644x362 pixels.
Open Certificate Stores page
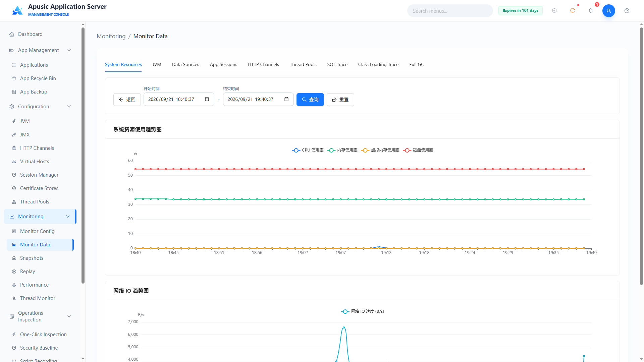(x=40, y=188)
